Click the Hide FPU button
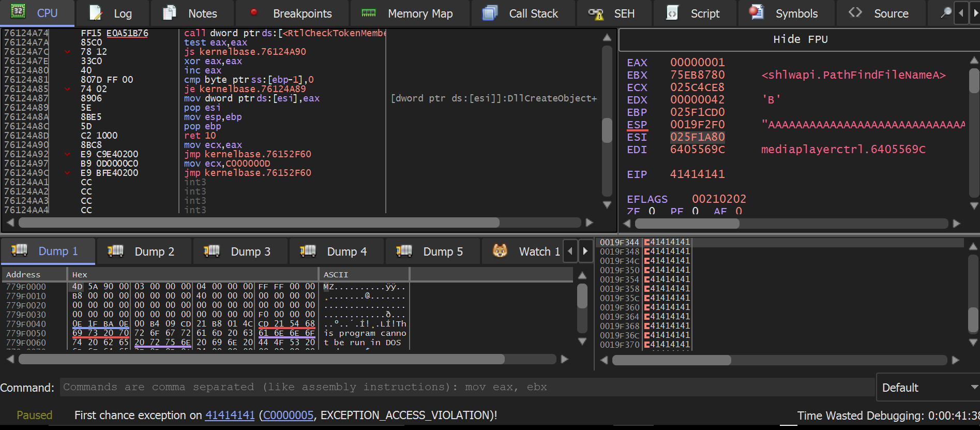This screenshot has width=980, height=430. (x=800, y=39)
